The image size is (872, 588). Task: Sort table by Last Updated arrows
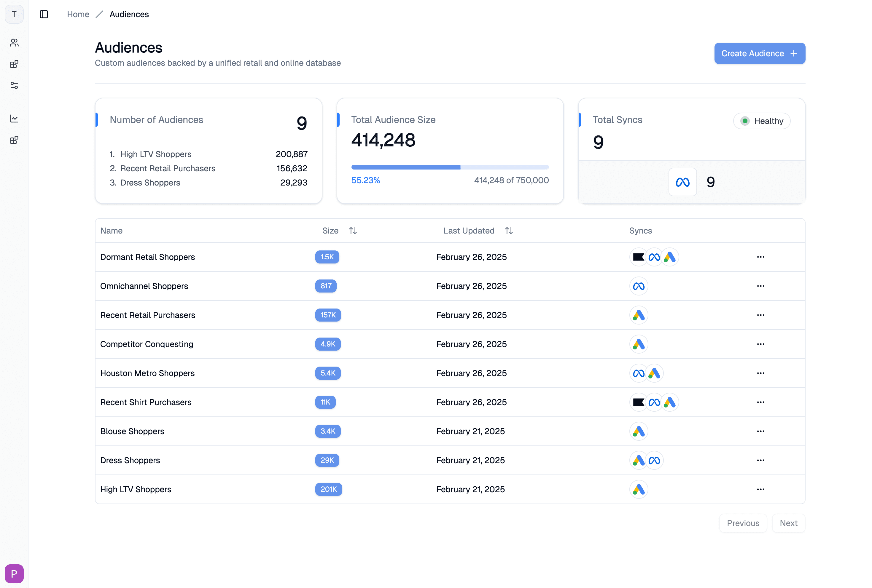(509, 231)
